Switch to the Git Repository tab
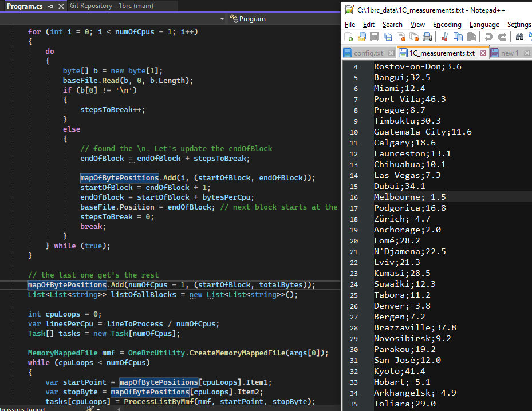532x411 pixels. coord(111,6)
